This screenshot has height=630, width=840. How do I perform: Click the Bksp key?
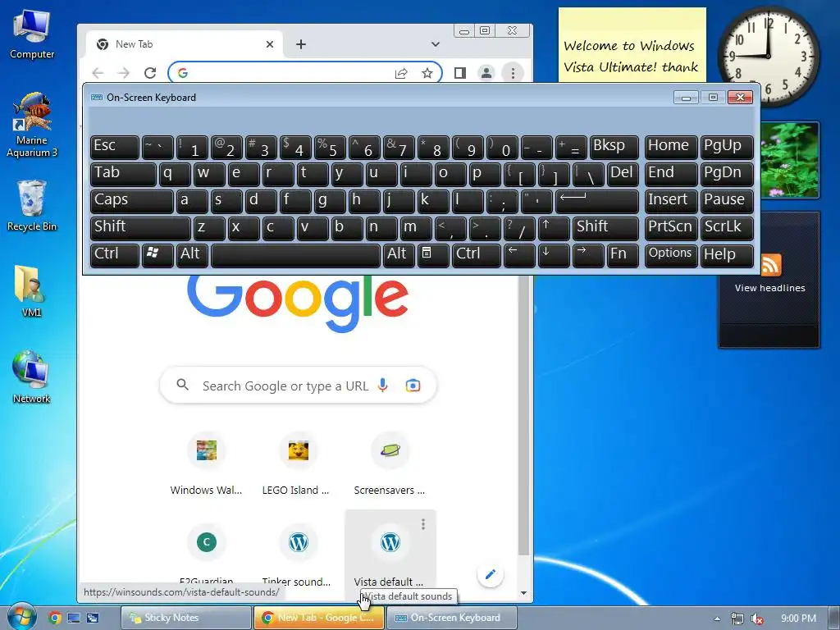(614, 147)
